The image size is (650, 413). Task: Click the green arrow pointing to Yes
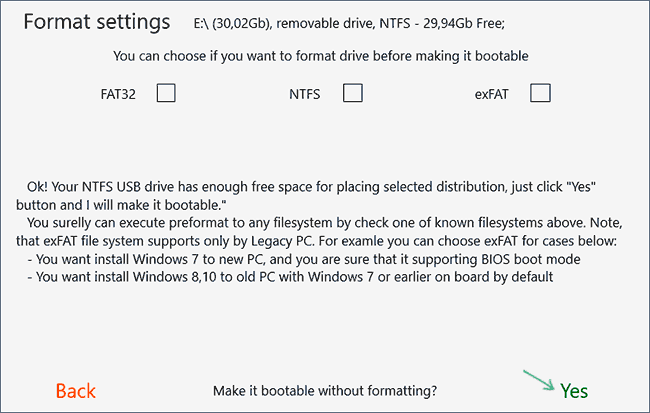(x=538, y=380)
